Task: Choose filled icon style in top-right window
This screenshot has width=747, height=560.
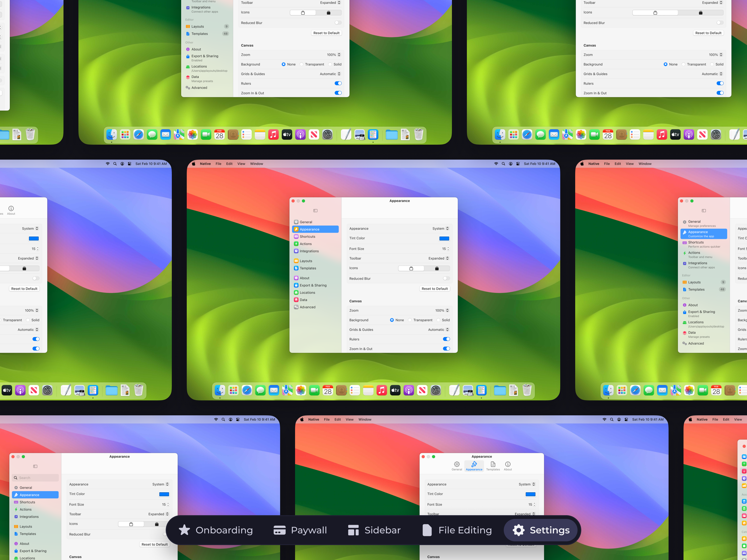Action: [700, 13]
